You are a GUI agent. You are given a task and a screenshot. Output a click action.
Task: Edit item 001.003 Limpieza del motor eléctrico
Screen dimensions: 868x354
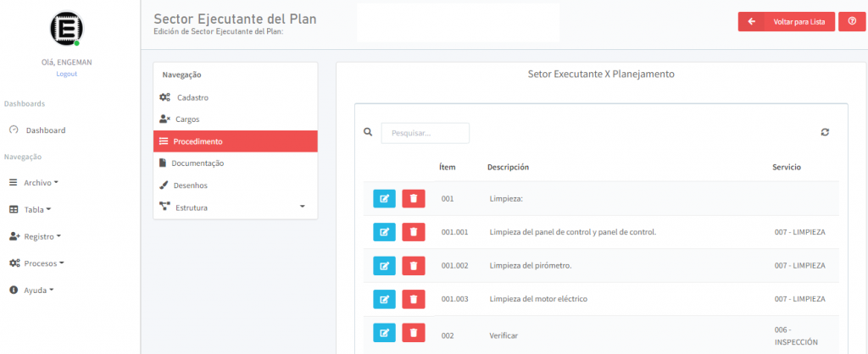(384, 299)
